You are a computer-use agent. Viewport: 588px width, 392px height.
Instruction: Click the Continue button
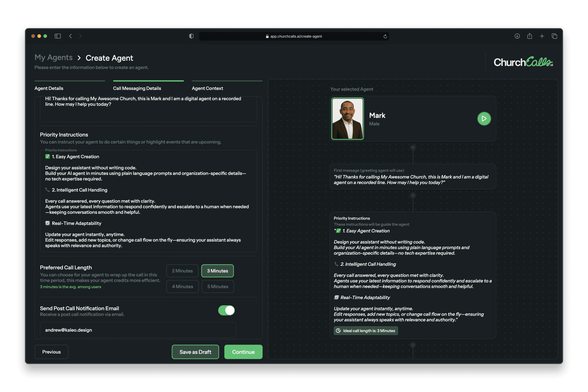(x=243, y=352)
